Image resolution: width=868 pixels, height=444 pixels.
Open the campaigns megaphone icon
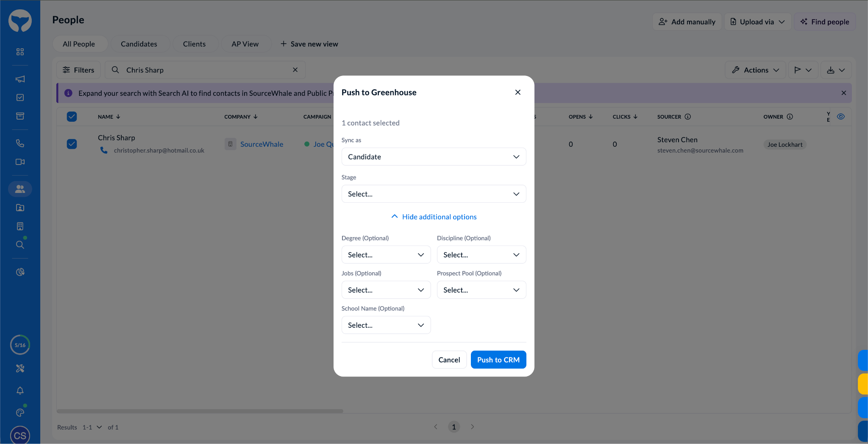click(x=20, y=79)
